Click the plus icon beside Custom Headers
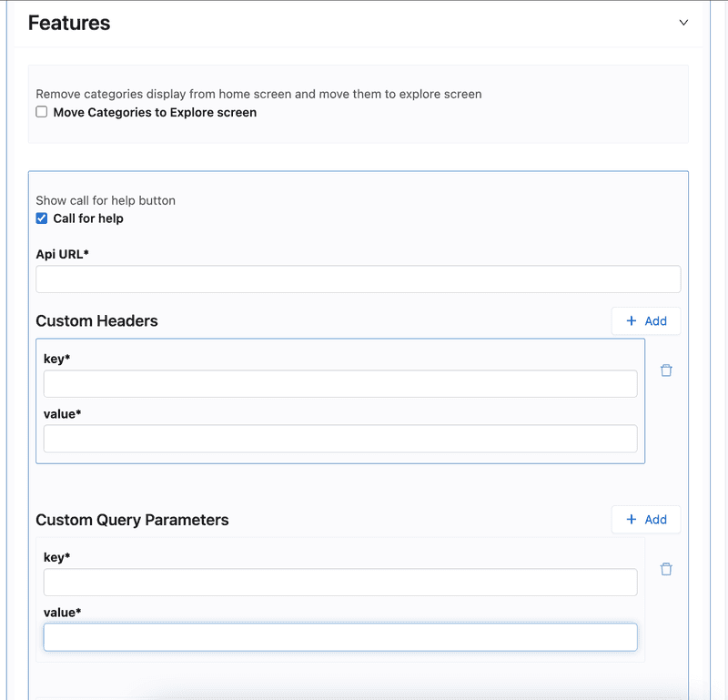 [x=632, y=320]
